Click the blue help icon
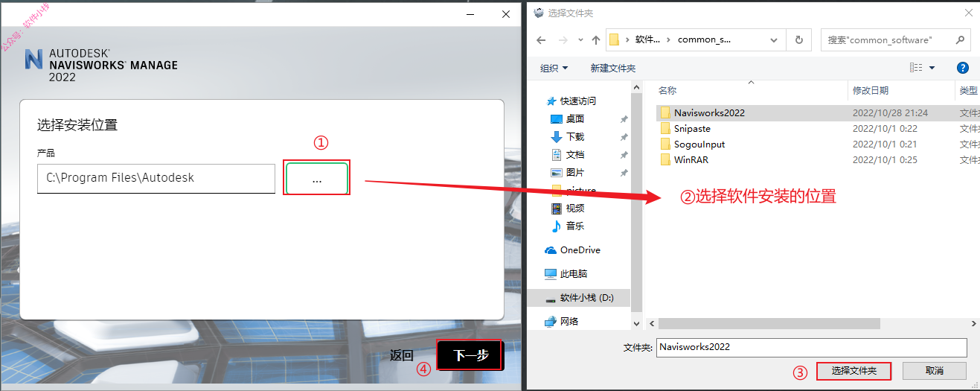This screenshot has height=391, width=980. (x=962, y=68)
